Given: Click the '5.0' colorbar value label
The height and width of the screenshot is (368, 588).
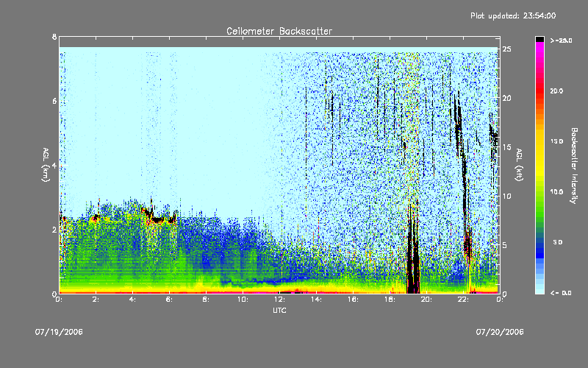Looking at the screenshot, I should pos(558,242).
